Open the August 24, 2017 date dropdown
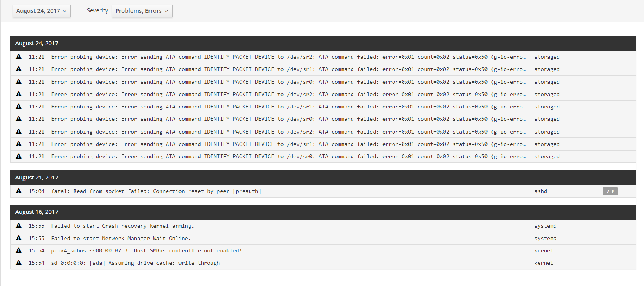Image resolution: width=644 pixels, height=286 pixels. [41, 11]
